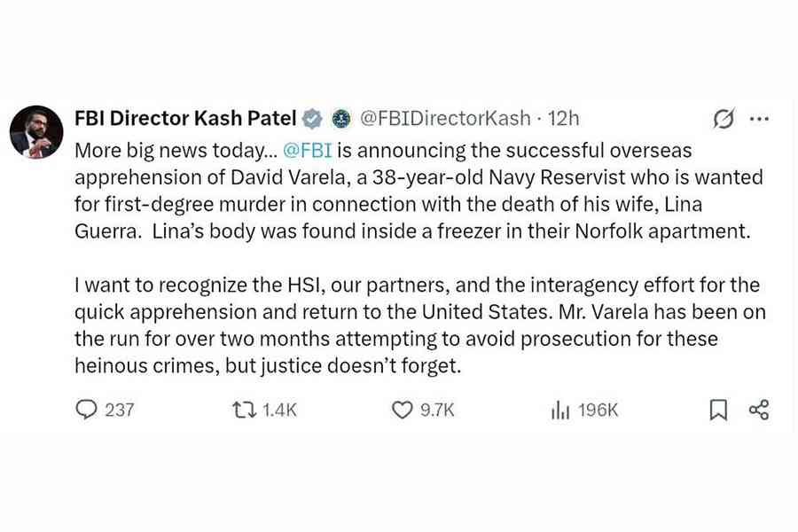Click the 1.4K reposts count
The height and width of the screenshot is (532, 798).
coord(279,410)
